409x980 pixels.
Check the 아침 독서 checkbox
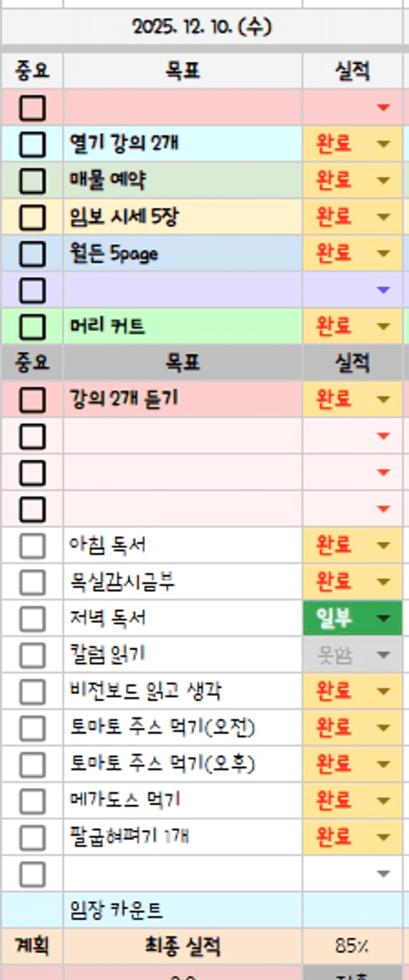tap(33, 546)
